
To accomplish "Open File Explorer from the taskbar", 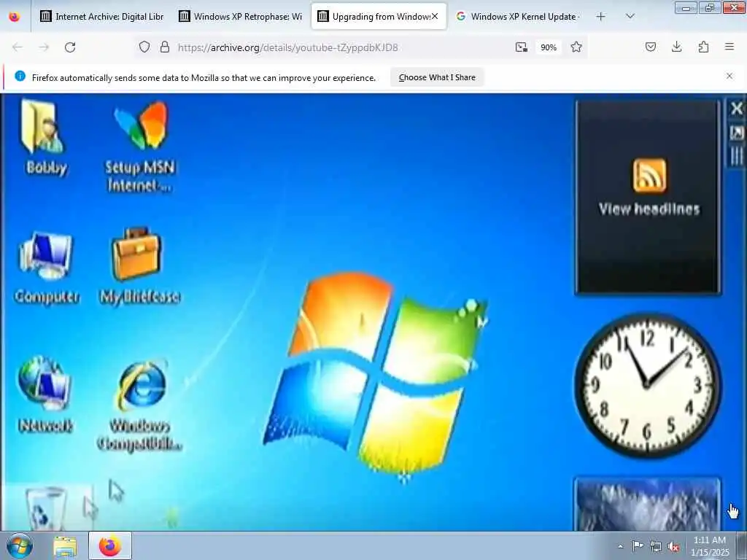I will click(x=65, y=546).
